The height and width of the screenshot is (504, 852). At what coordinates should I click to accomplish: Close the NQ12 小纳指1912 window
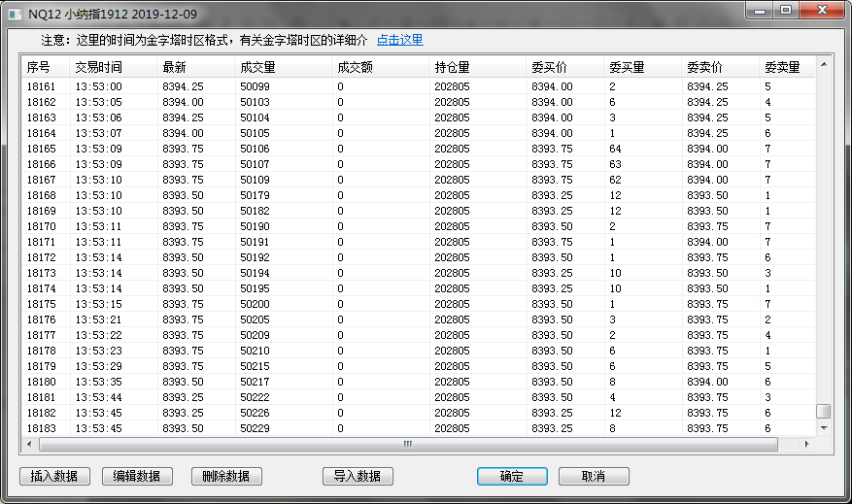click(822, 11)
